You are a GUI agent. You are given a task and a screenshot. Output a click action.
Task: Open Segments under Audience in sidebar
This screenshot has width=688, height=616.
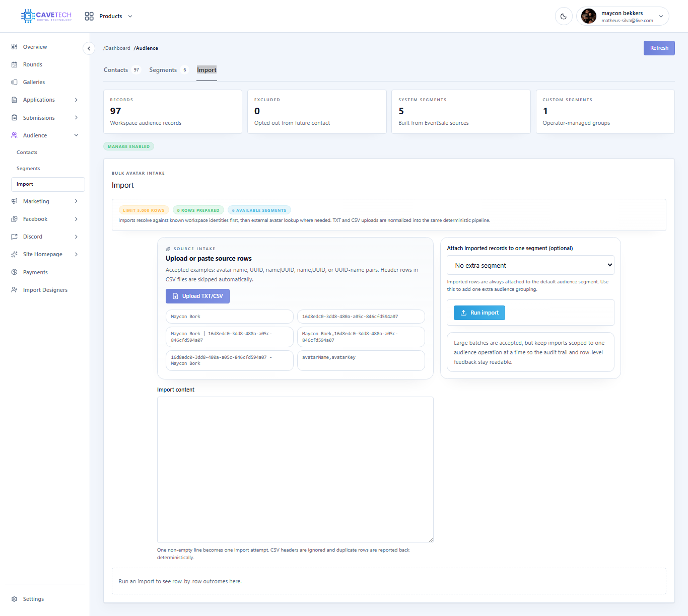[48, 169]
